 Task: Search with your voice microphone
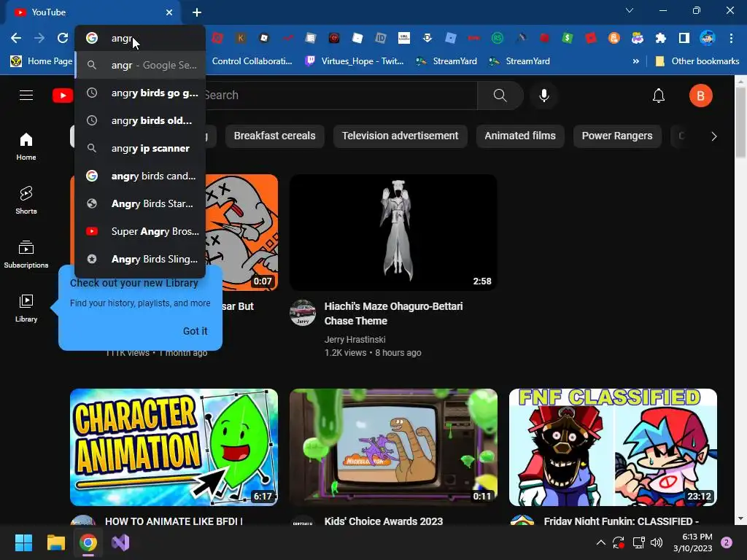544,96
